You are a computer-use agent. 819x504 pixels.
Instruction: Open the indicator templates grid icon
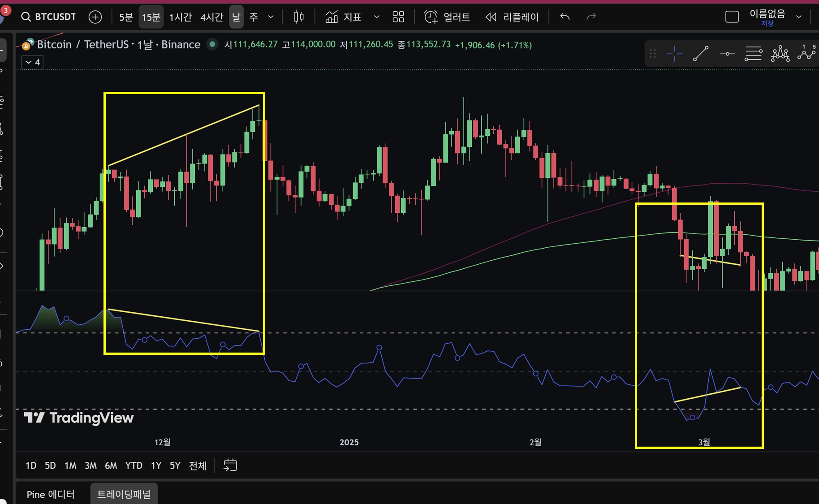point(398,17)
